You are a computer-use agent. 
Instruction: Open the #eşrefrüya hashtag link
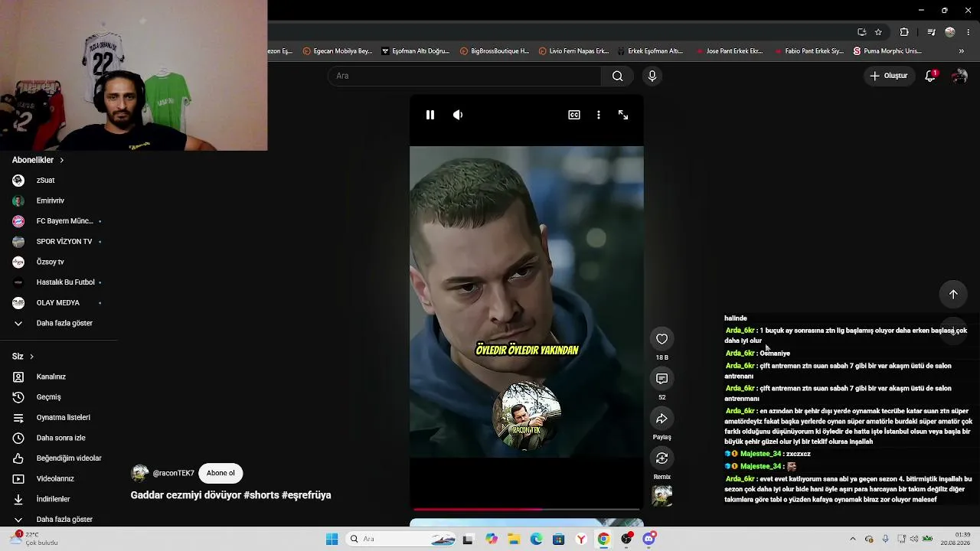pos(306,495)
